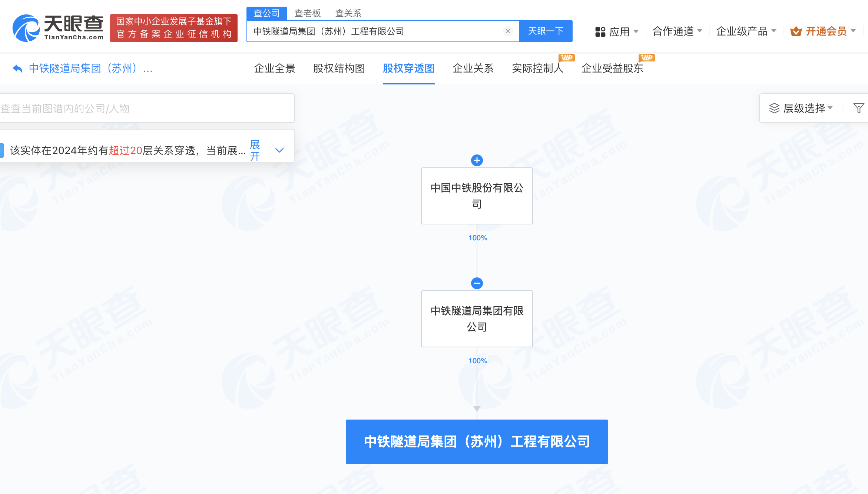Click the filter funnel icon
Image resolution: width=868 pixels, height=494 pixels.
(x=858, y=108)
